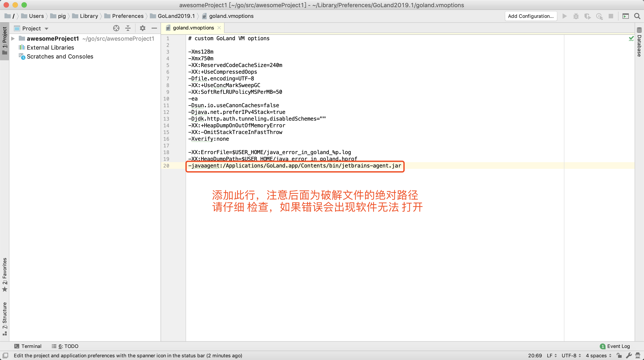Click the Run with Coverage icon
Screen dimensions: 644x360
click(x=587, y=16)
